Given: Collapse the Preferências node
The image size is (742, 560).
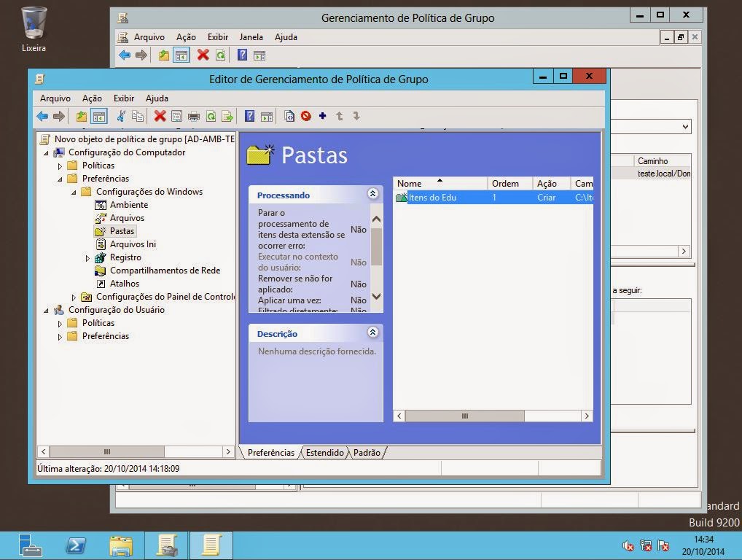Looking at the screenshot, I should (59, 179).
